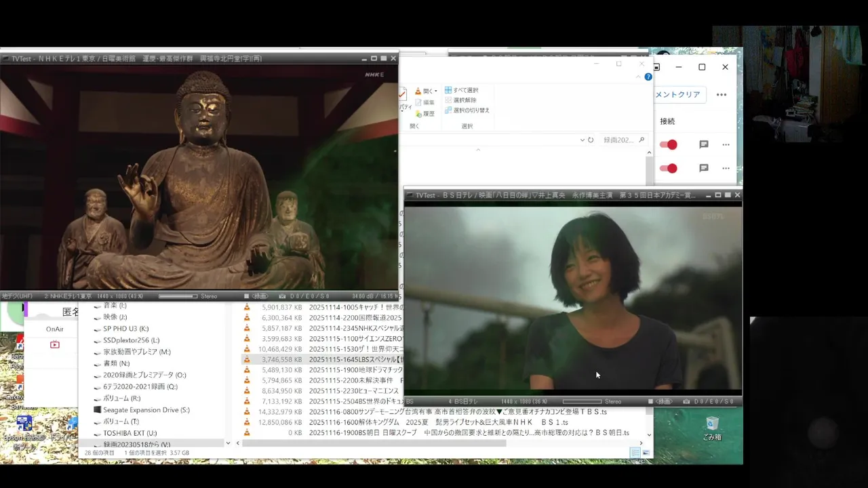Switch Explorer to details view icon
Image resolution: width=868 pixels, height=488 pixels.
(635, 453)
